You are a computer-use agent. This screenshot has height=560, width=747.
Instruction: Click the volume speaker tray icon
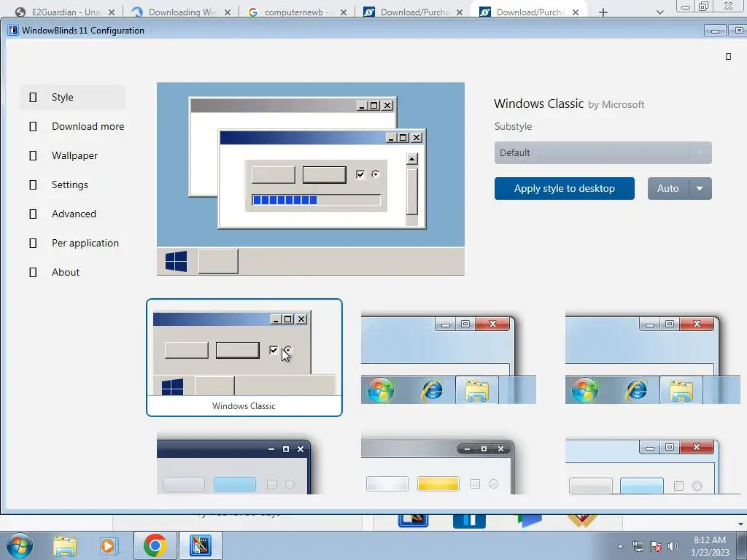point(673,546)
